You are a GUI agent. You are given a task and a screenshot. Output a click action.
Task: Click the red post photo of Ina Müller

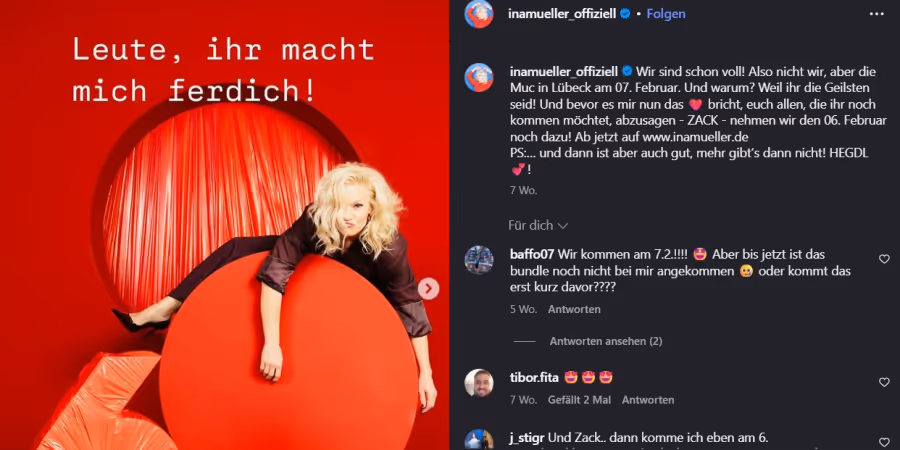click(224, 225)
